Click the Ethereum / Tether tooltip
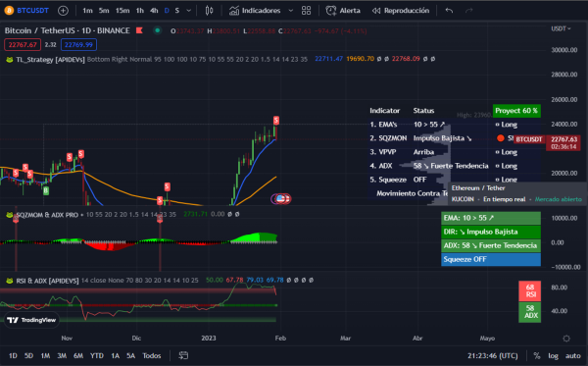Viewport: 588px width, 366px height. [517, 193]
